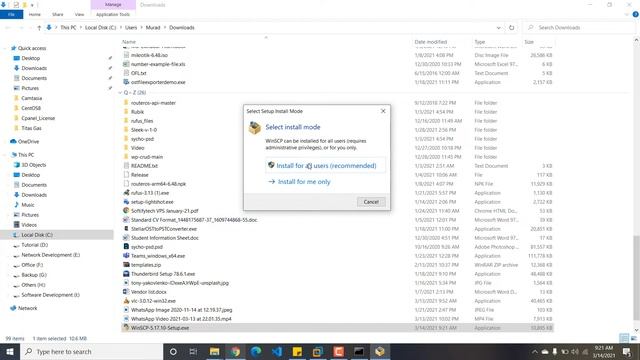The height and width of the screenshot is (360, 640).
Task: Select setup-lightshot.exe icon
Action: [x=126, y=202]
